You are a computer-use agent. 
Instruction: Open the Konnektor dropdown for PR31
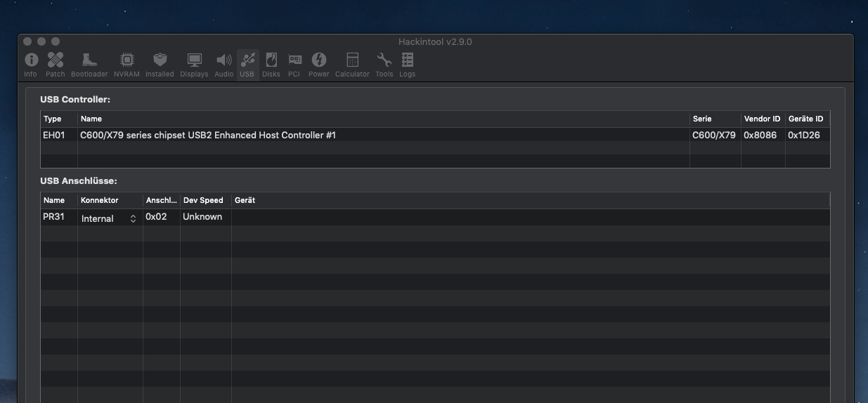tap(109, 218)
